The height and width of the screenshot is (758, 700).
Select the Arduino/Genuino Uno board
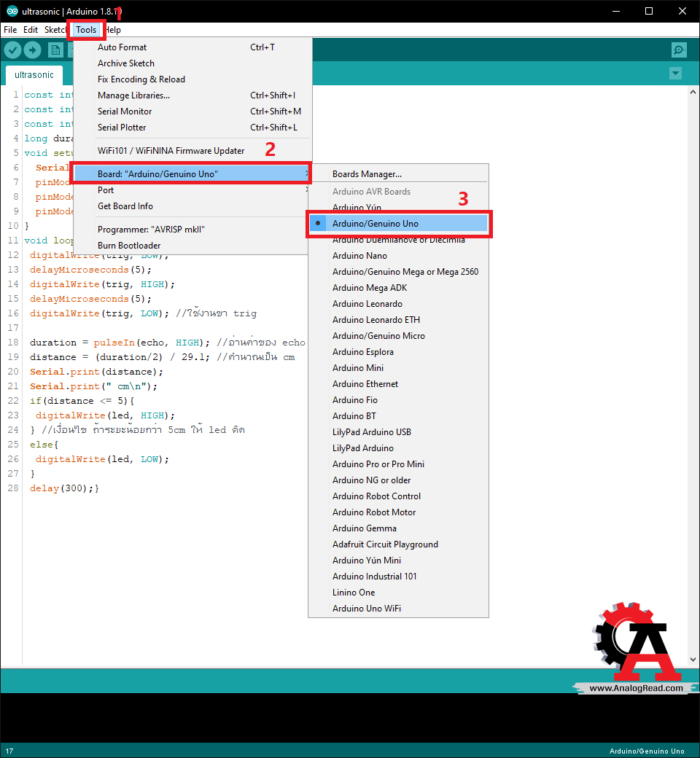[x=398, y=223]
